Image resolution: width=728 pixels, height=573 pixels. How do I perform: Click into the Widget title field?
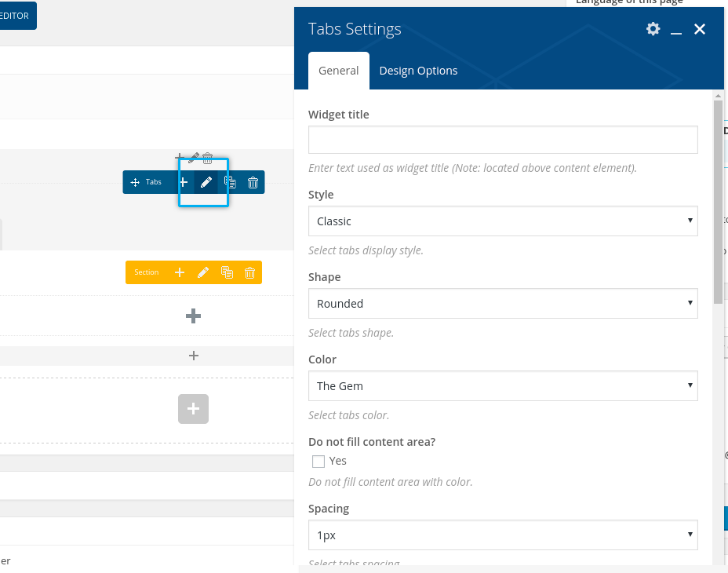click(503, 140)
